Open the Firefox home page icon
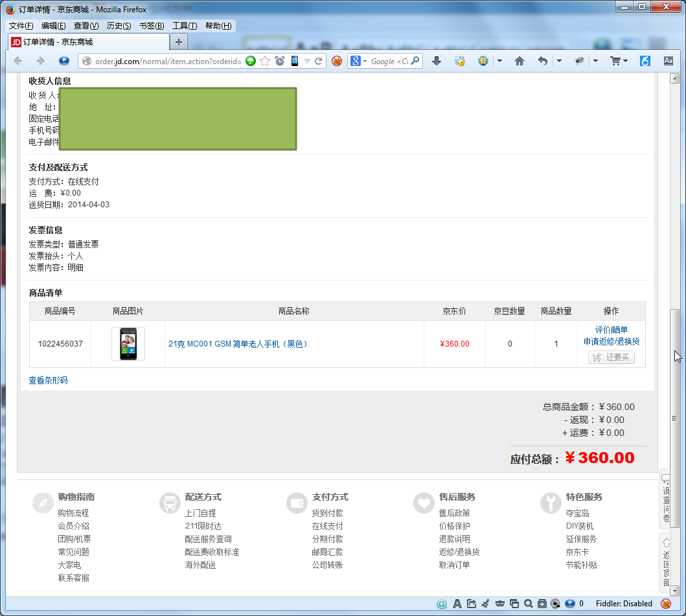Image resolution: width=686 pixels, height=616 pixels. click(x=520, y=61)
